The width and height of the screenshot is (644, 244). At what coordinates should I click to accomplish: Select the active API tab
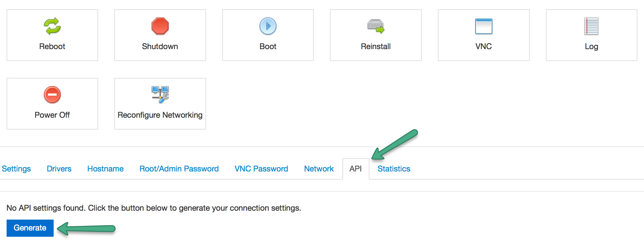pos(356,169)
